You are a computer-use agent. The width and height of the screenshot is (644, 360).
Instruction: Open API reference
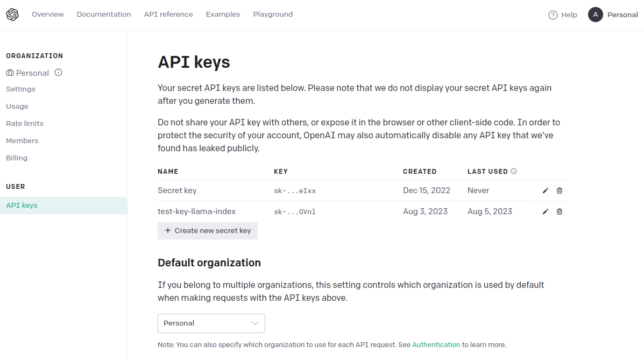coord(168,15)
